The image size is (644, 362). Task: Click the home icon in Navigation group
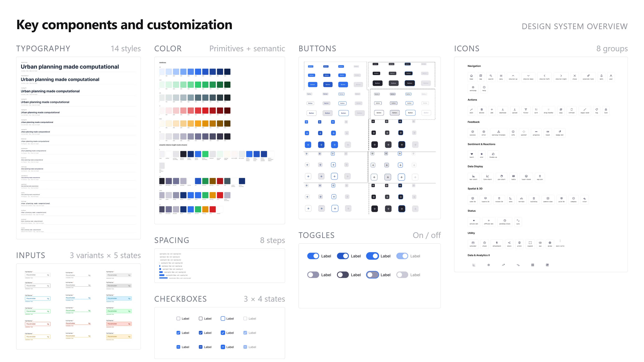coord(471,77)
